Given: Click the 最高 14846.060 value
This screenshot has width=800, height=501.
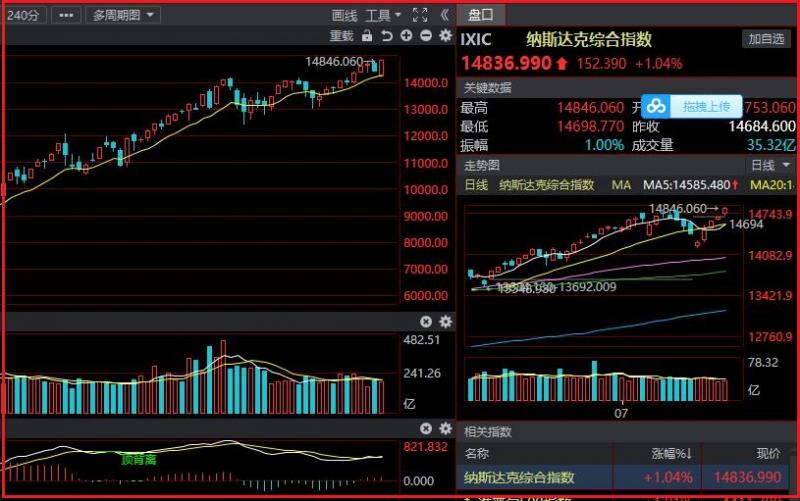Looking at the screenshot, I should click(x=590, y=108).
